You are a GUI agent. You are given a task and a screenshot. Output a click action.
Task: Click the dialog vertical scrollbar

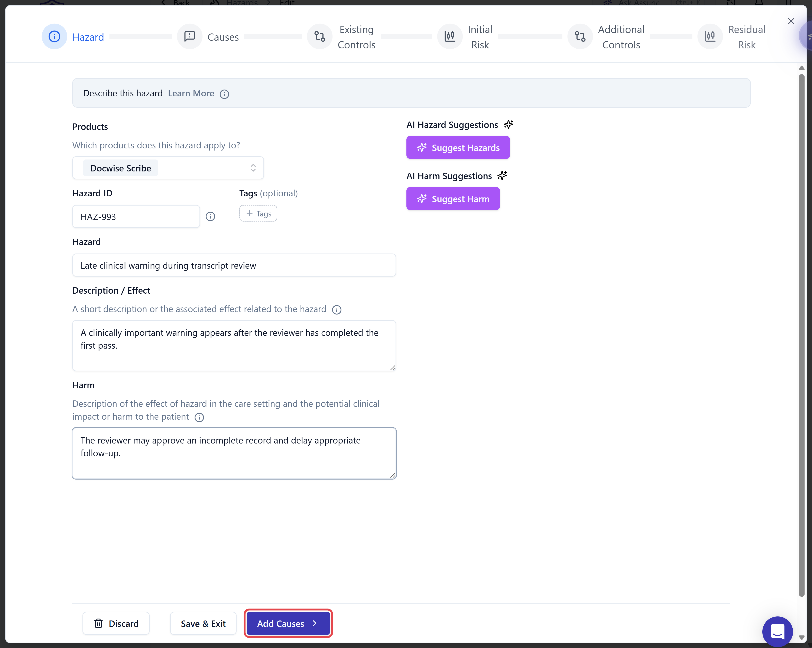point(802,335)
